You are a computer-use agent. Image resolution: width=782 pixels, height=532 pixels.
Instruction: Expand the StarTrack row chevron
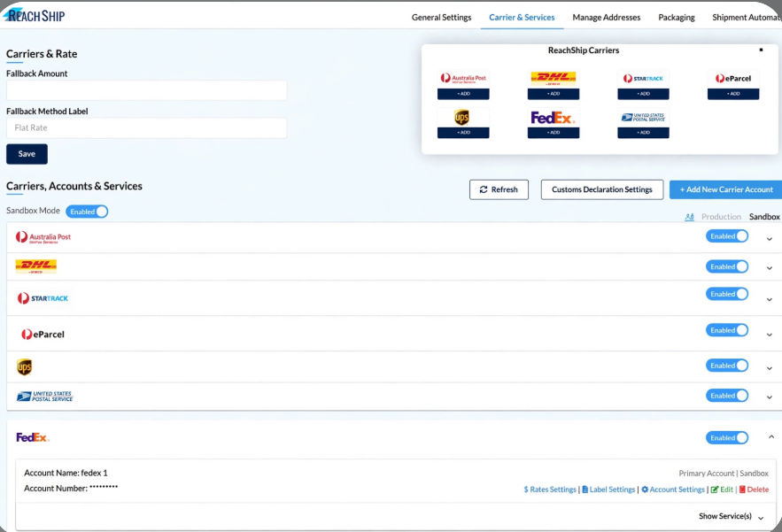pos(770,300)
